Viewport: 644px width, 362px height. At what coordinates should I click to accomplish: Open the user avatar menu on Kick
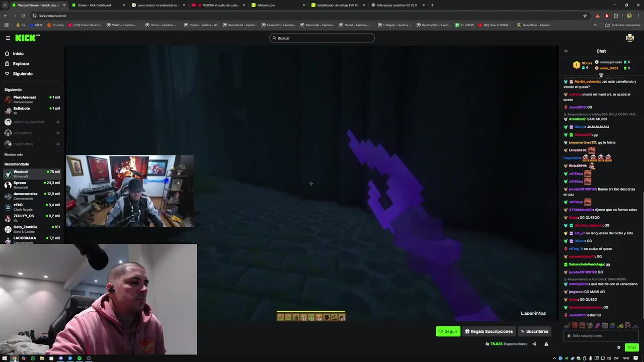click(629, 38)
